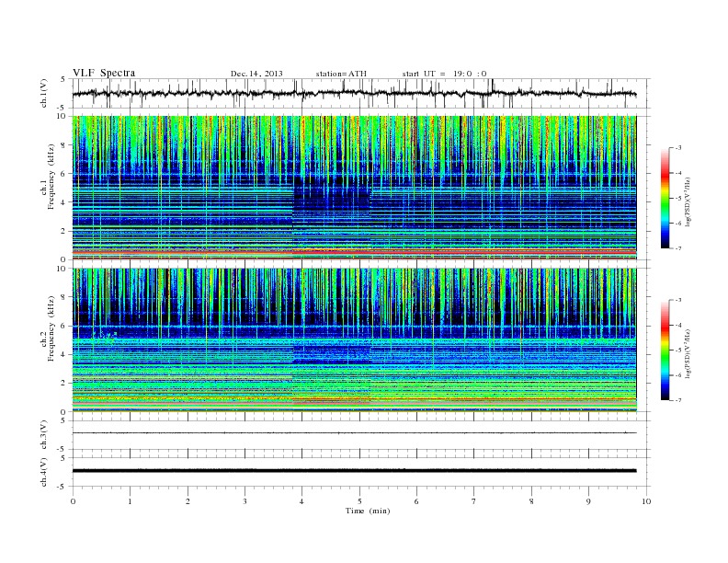Click the thick ch.4 voltage trace

(x=354, y=471)
